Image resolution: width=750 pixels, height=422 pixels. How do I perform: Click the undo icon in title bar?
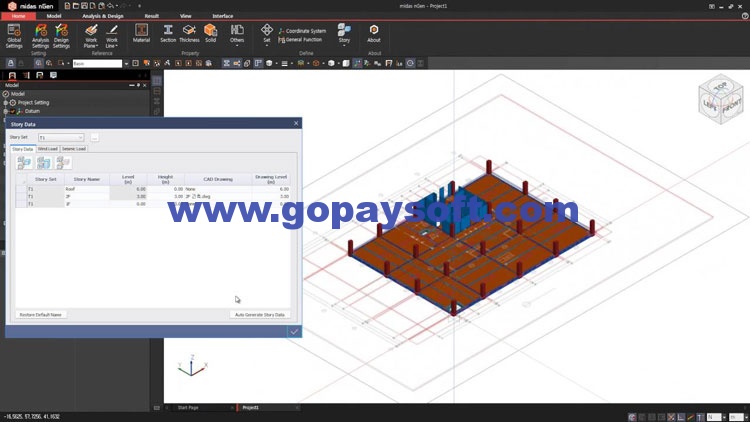click(110, 6)
